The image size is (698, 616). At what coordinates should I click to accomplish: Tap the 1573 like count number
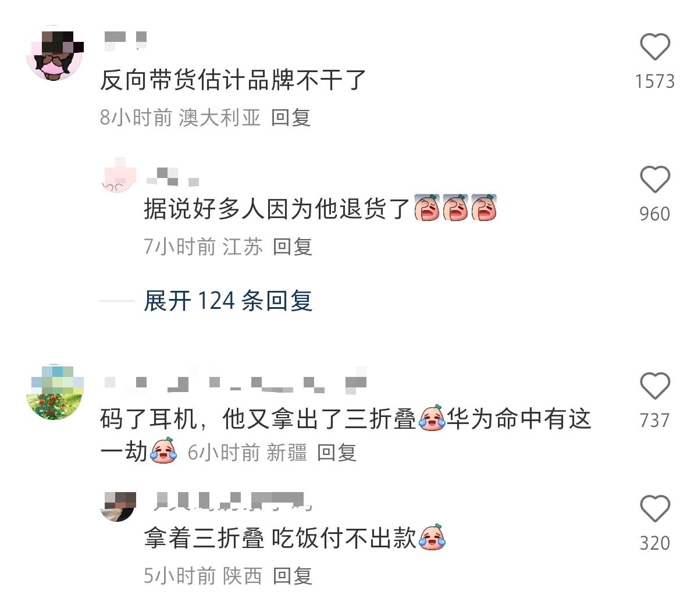tap(655, 81)
